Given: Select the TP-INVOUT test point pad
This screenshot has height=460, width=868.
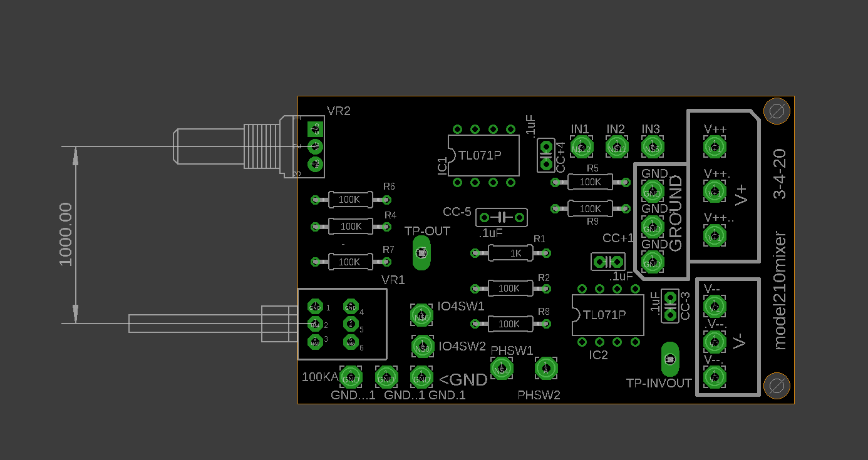Looking at the screenshot, I should 669,359.
